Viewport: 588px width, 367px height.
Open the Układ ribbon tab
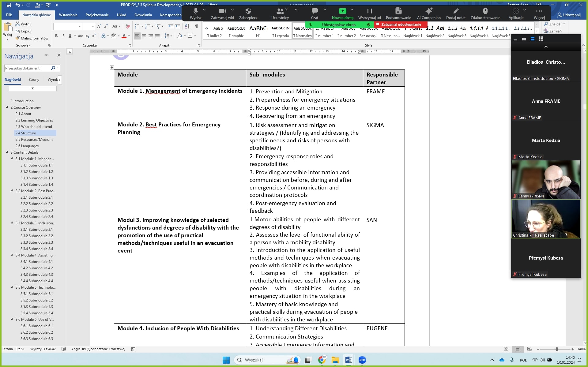pyautogui.click(x=121, y=15)
